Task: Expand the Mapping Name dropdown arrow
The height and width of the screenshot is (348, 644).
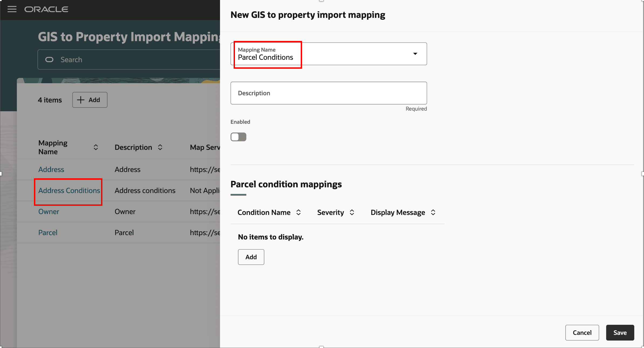Action: click(415, 54)
